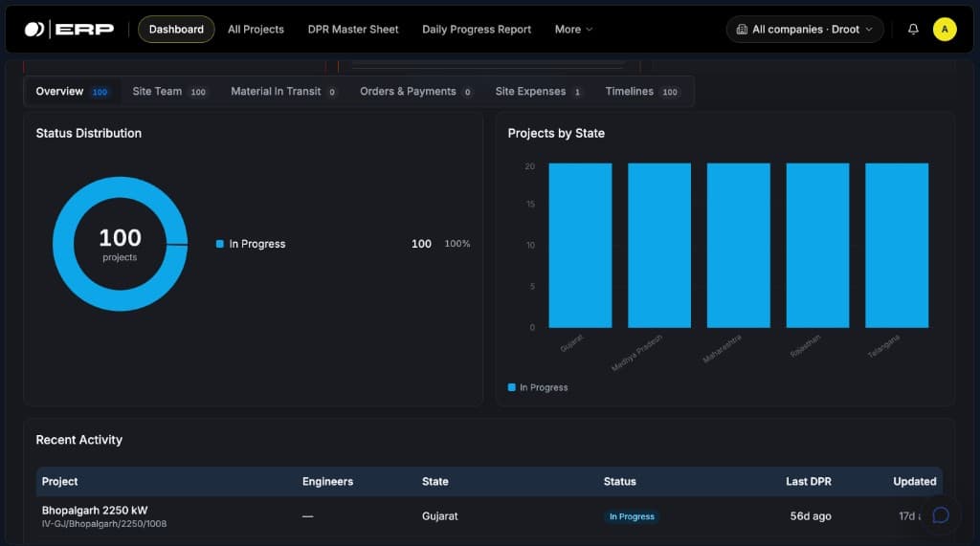Sort by State column header
The height and width of the screenshot is (546, 980).
click(435, 481)
